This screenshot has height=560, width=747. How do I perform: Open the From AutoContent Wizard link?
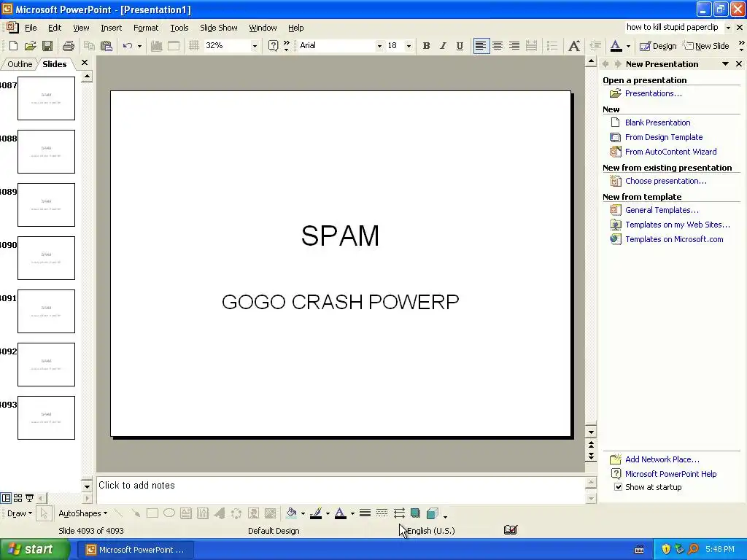(671, 152)
